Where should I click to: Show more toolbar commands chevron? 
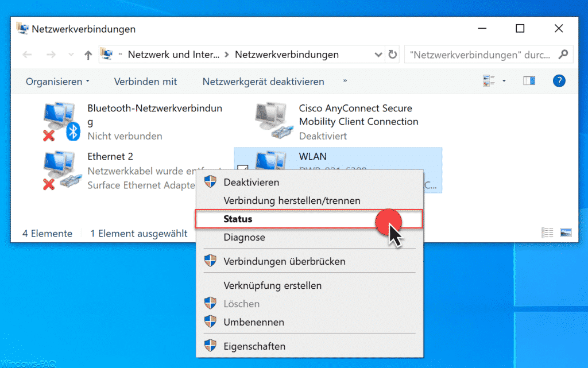345,80
